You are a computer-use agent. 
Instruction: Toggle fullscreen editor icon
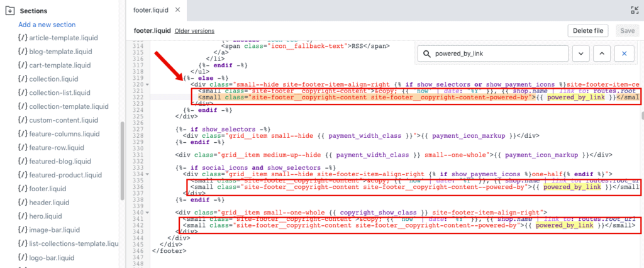tap(634, 11)
